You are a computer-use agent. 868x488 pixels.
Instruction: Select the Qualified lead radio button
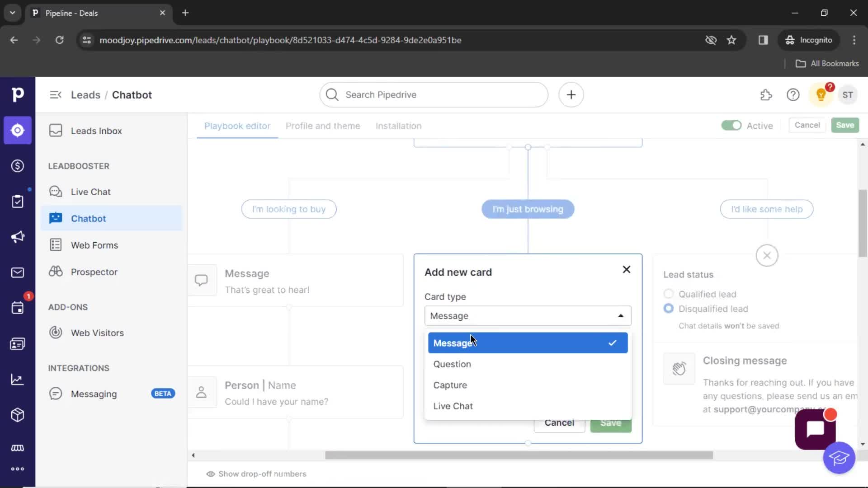pyautogui.click(x=668, y=293)
